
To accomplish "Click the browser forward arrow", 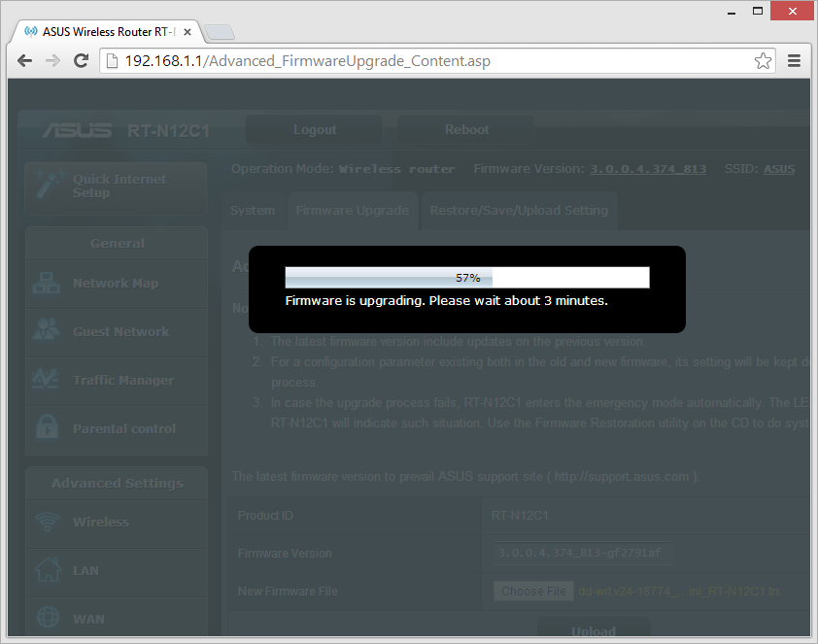I will click(x=52, y=61).
